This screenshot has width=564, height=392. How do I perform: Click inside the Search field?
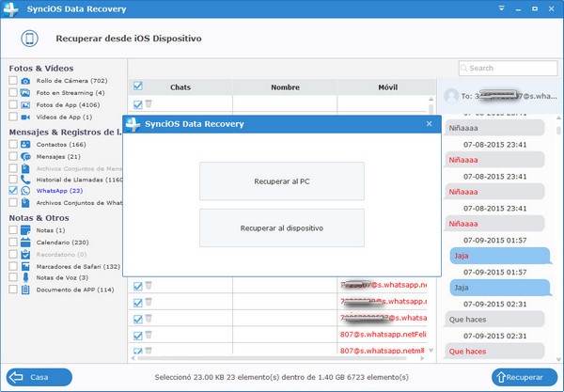tap(508, 68)
